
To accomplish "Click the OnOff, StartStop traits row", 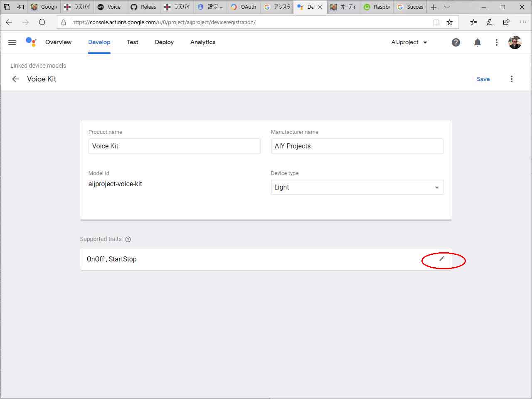I will pyautogui.click(x=266, y=259).
